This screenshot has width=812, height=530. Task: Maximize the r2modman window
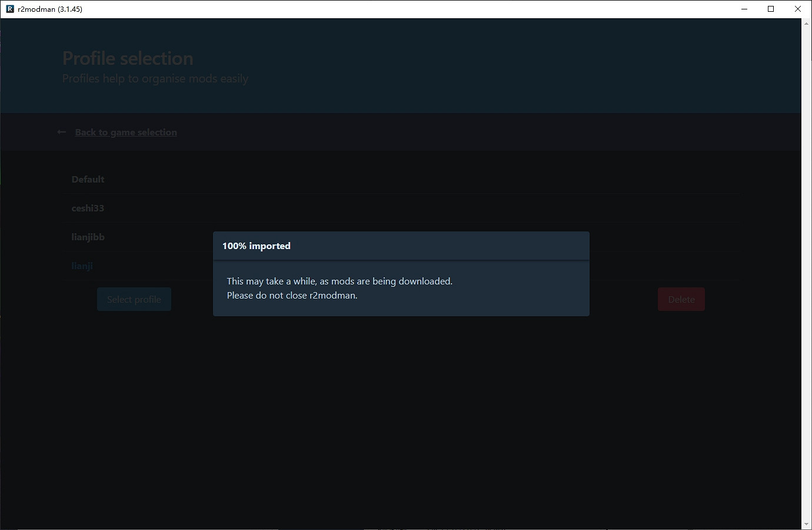[771, 9]
